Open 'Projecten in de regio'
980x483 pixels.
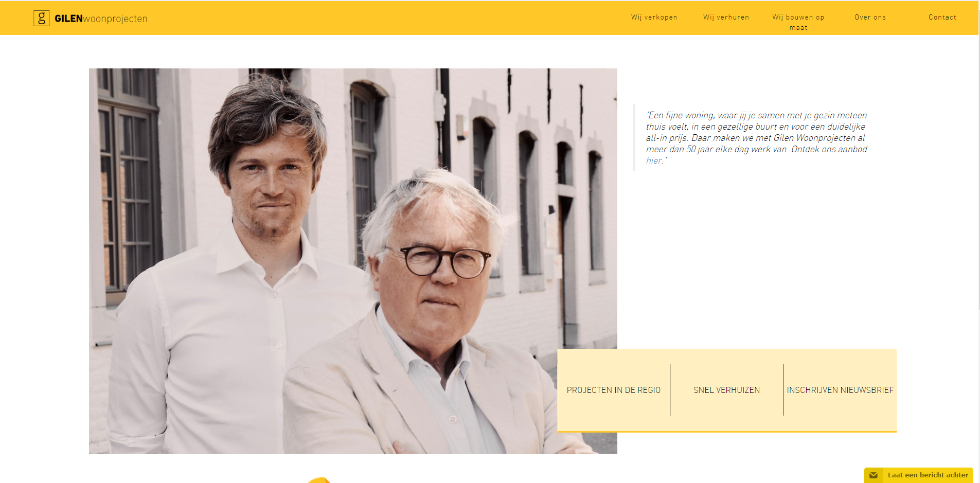pos(614,390)
